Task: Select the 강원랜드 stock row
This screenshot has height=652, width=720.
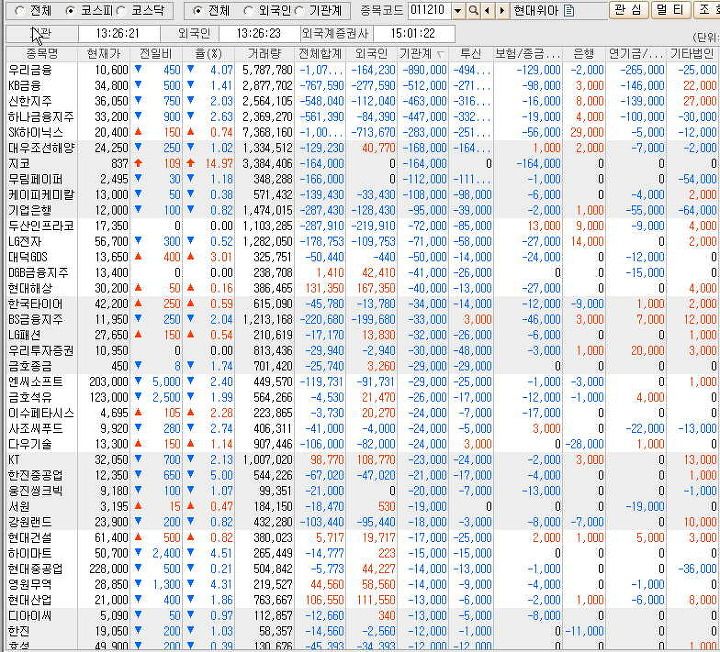Action: pos(362,523)
